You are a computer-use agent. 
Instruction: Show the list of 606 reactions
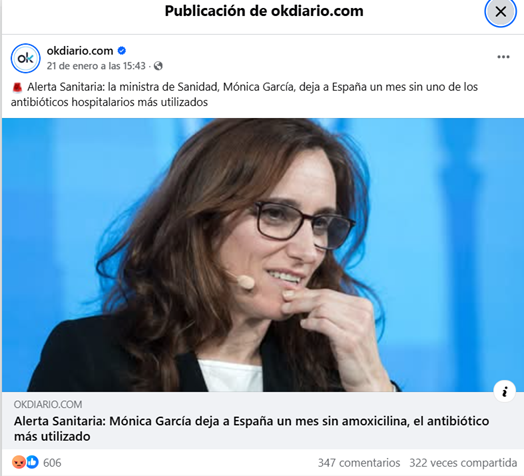(52, 463)
